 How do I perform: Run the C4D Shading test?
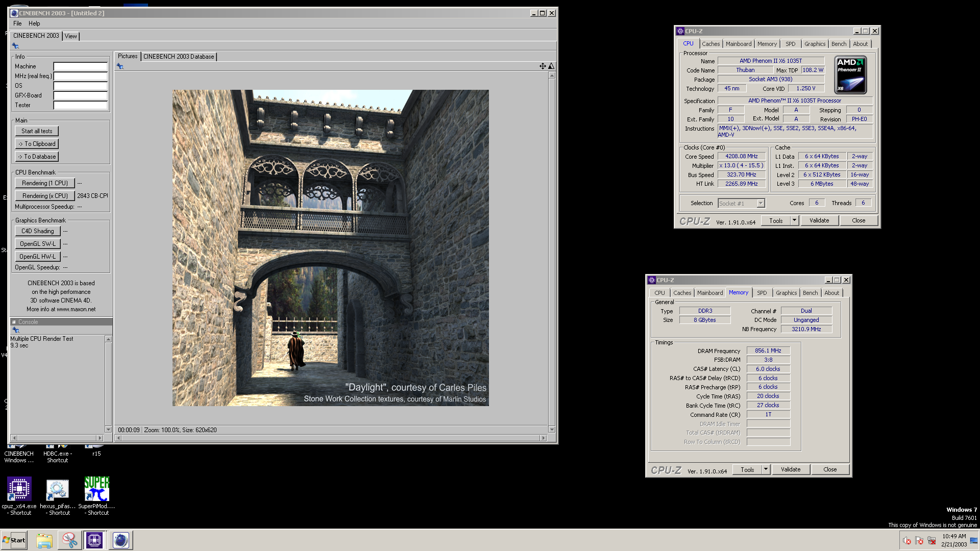click(x=38, y=231)
